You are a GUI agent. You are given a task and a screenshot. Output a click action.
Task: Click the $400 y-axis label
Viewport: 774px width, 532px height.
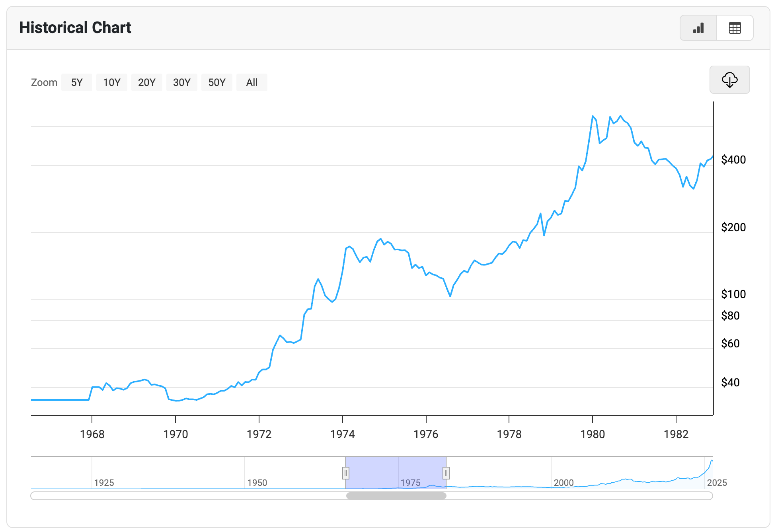pos(733,160)
